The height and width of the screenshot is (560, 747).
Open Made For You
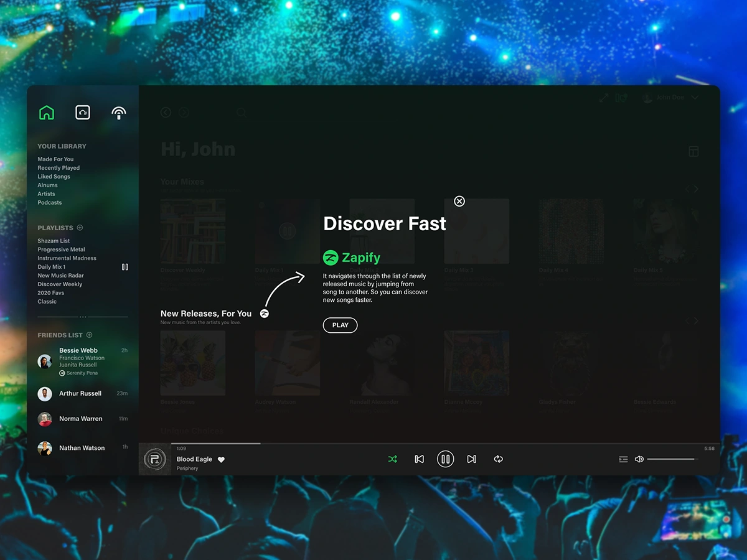tap(55, 159)
